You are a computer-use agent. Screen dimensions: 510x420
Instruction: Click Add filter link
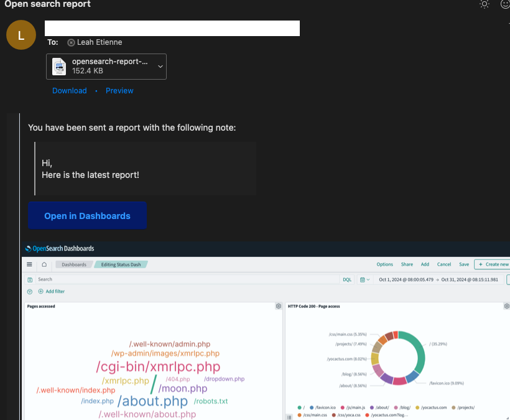[52, 291]
